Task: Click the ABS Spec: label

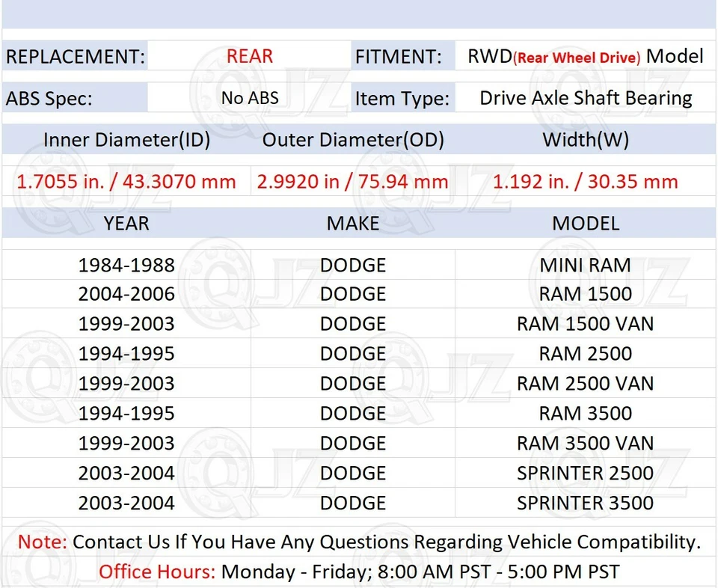Action: [x=49, y=99]
